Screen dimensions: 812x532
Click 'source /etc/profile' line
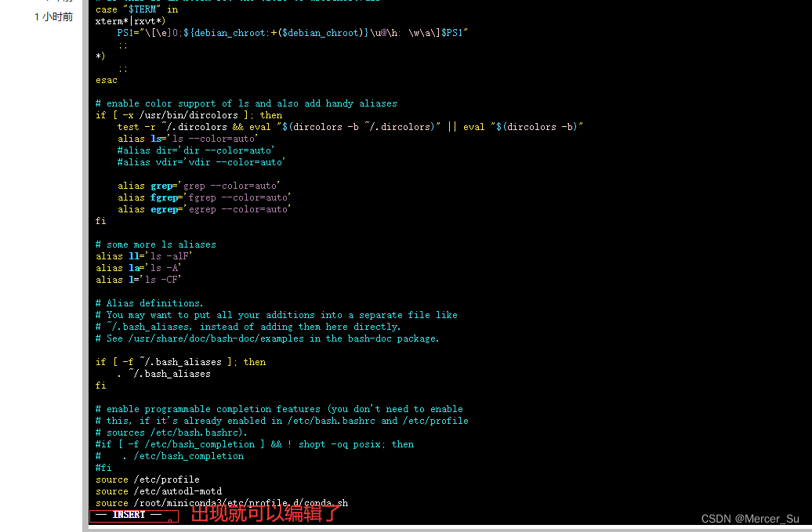147,480
